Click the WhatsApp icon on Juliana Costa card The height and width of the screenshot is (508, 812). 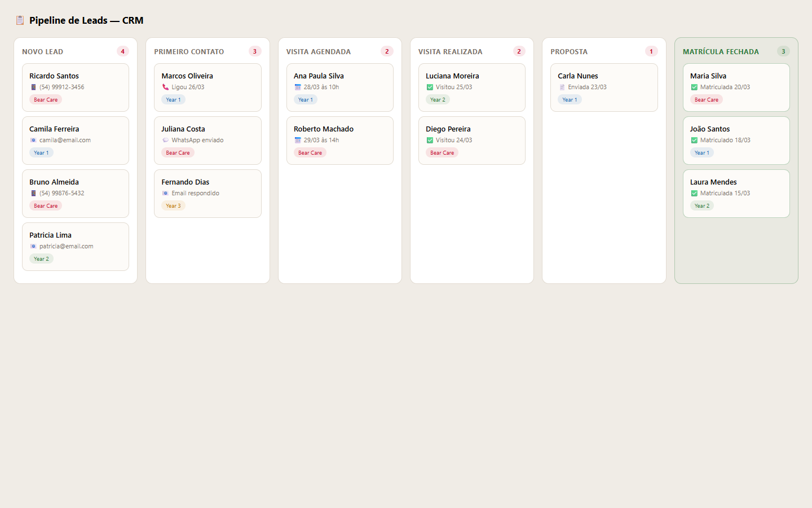[x=165, y=140]
